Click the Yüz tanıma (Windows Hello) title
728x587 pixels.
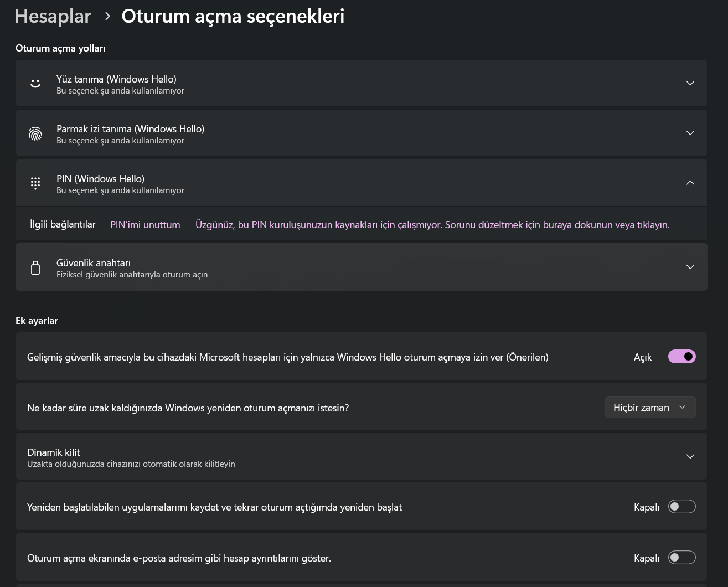point(116,79)
